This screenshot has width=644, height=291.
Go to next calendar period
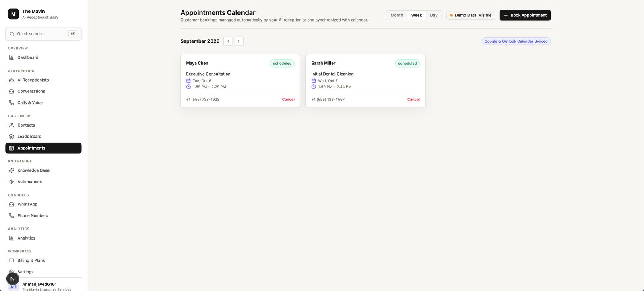pos(239,41)
